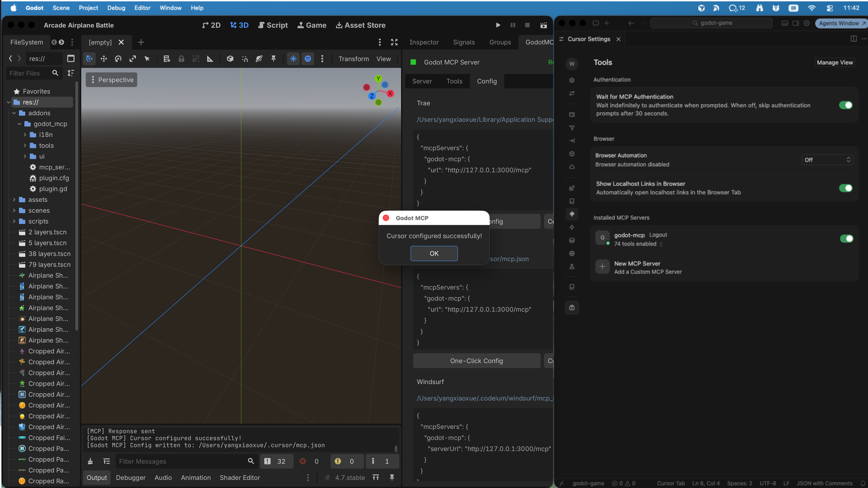This screenshot has width=868, height=488.
Task: Click the pause running project button
Action: tap(513, 25)
